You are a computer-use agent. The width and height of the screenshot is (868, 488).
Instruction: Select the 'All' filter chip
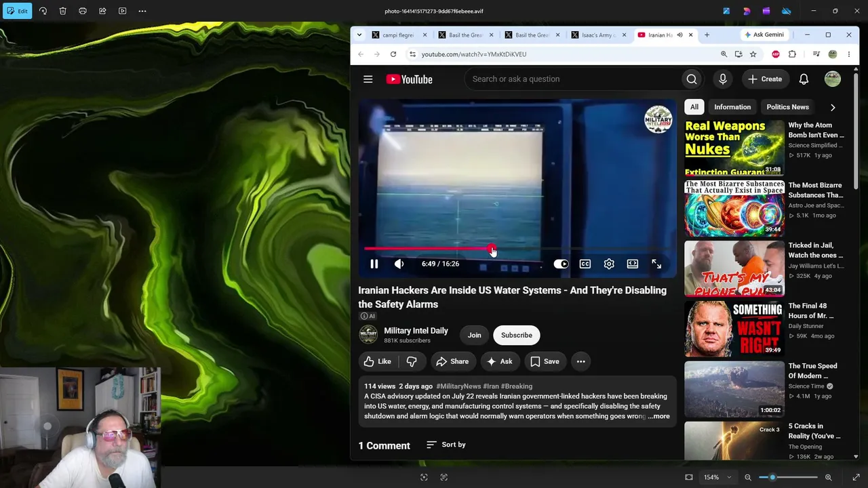point(694,107)
